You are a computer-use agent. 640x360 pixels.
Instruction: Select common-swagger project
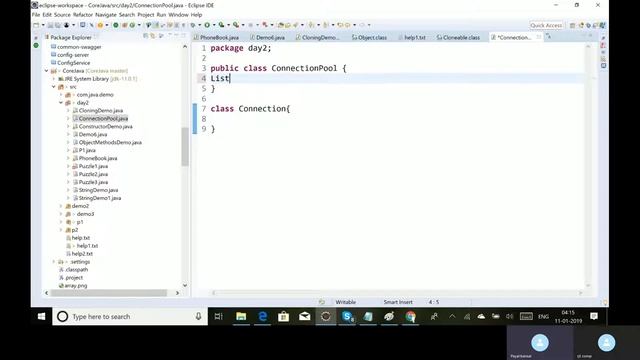pyautogui.click(x=79, y=47)
